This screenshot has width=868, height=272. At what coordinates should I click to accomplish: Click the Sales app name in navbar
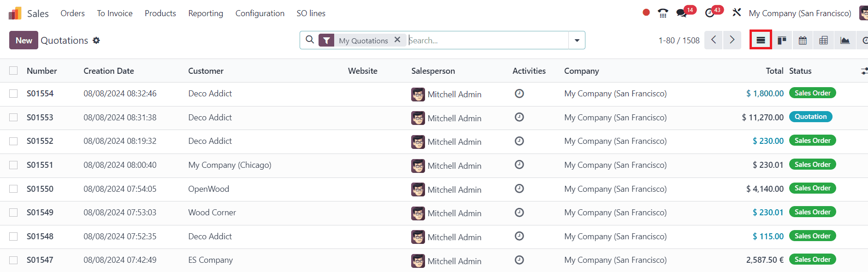pos(38,14)
